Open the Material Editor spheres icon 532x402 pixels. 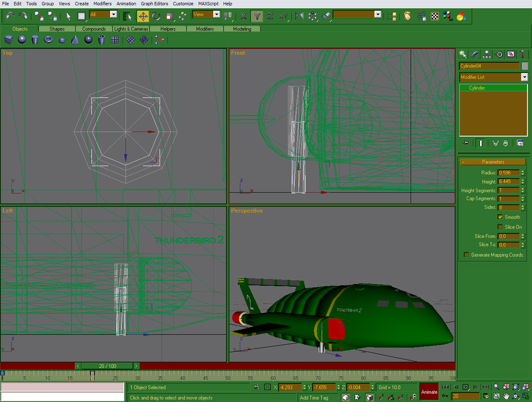click(461, 16)
